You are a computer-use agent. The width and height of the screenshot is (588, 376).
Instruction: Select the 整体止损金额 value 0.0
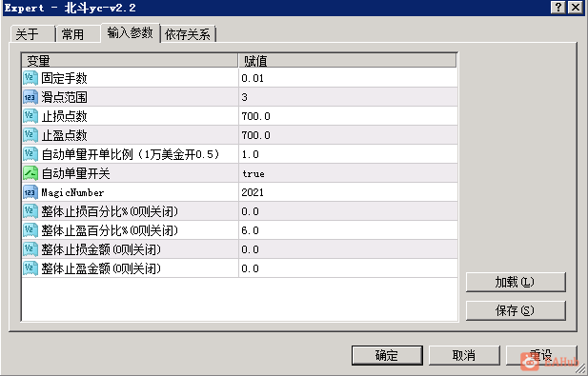(x=250, y=249)
